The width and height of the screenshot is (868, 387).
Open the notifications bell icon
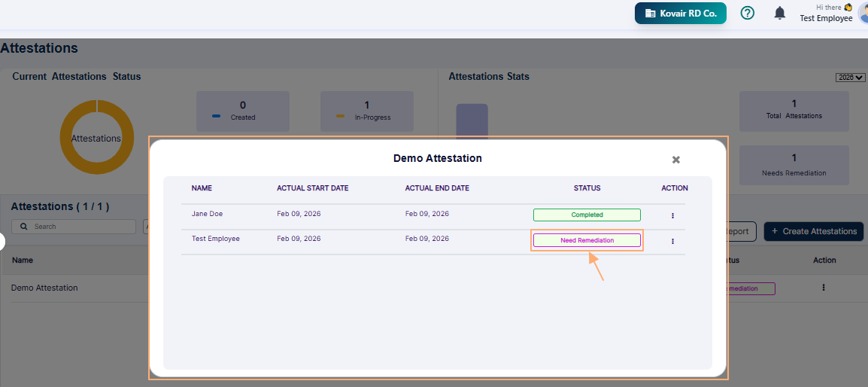coord(780,13)
